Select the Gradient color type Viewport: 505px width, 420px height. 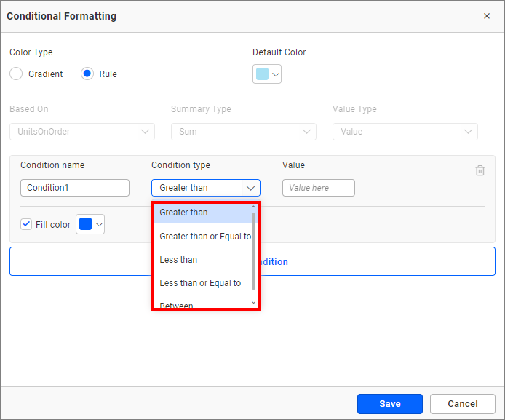pos(16,74)
